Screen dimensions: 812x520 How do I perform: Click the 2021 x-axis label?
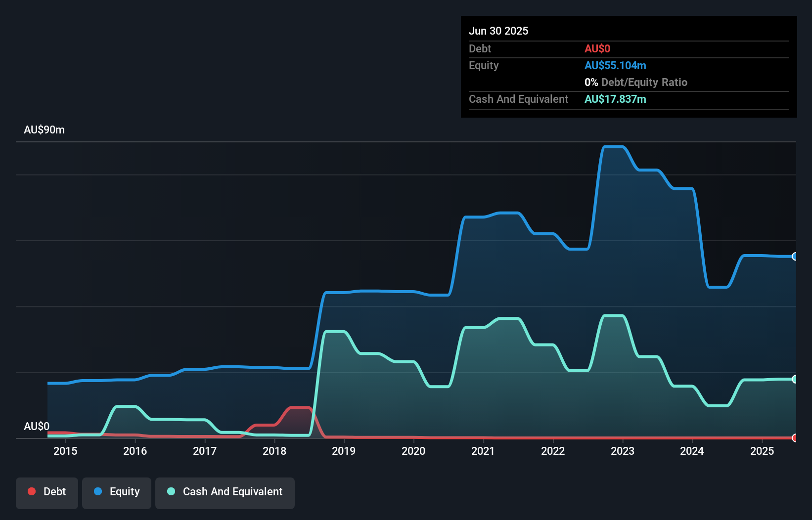click(x=483, y=451)
